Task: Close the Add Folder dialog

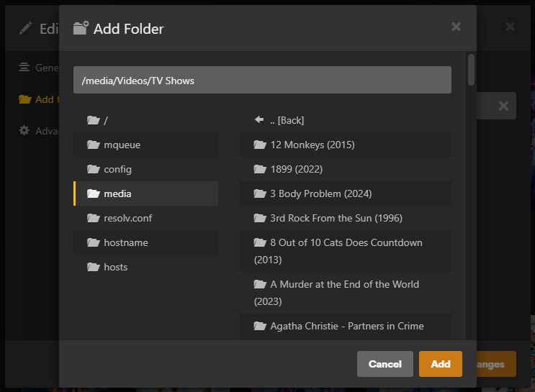Action: pos(456,27)
